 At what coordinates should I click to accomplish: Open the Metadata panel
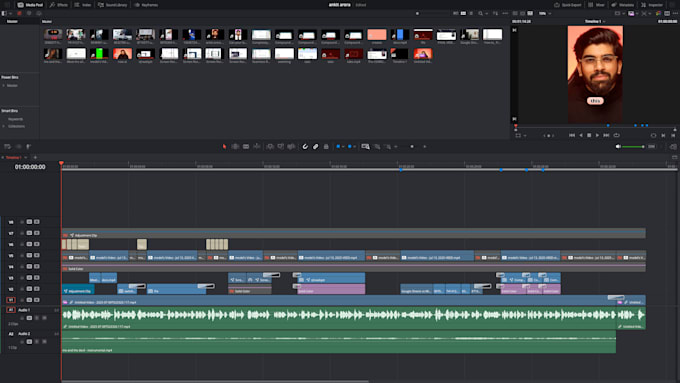click(623, 5)
